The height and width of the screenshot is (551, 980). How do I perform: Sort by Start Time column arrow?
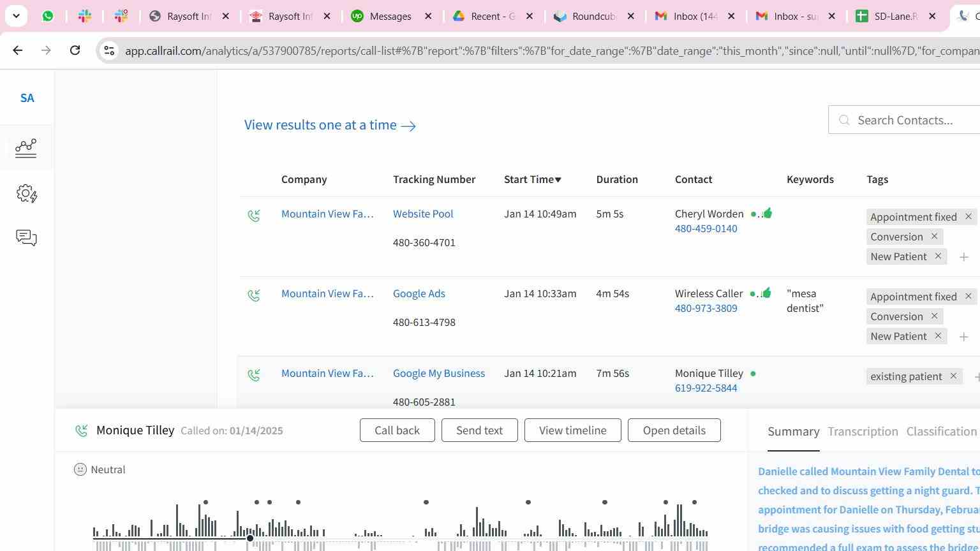tap(558, 180)
